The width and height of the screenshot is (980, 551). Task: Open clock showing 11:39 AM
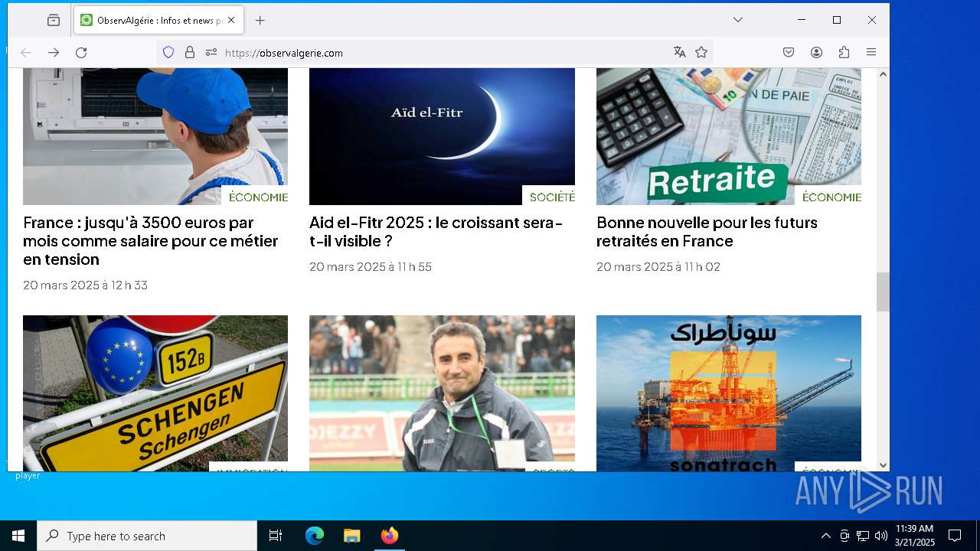[x=914, y=536]
